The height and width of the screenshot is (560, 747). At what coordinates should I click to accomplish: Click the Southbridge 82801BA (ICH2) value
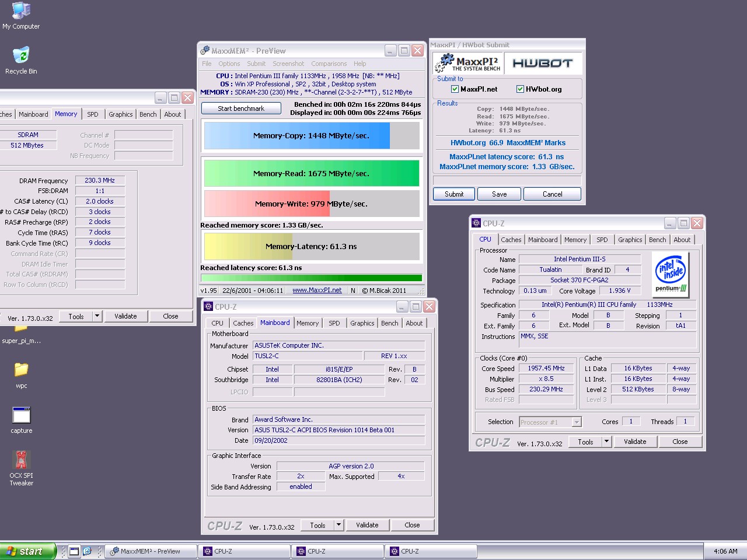(339, 380)
